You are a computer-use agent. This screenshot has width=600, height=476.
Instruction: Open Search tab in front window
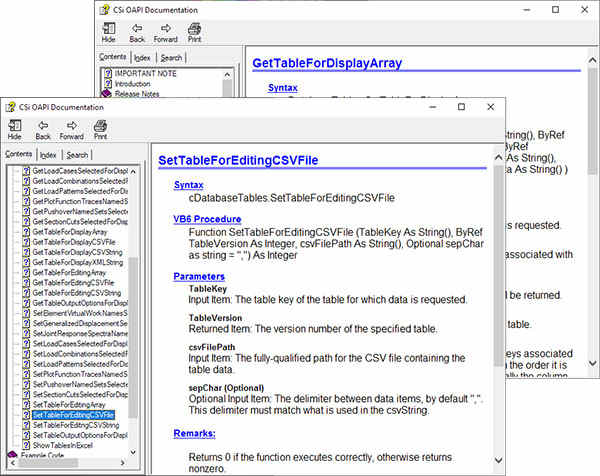pos(77,155)
